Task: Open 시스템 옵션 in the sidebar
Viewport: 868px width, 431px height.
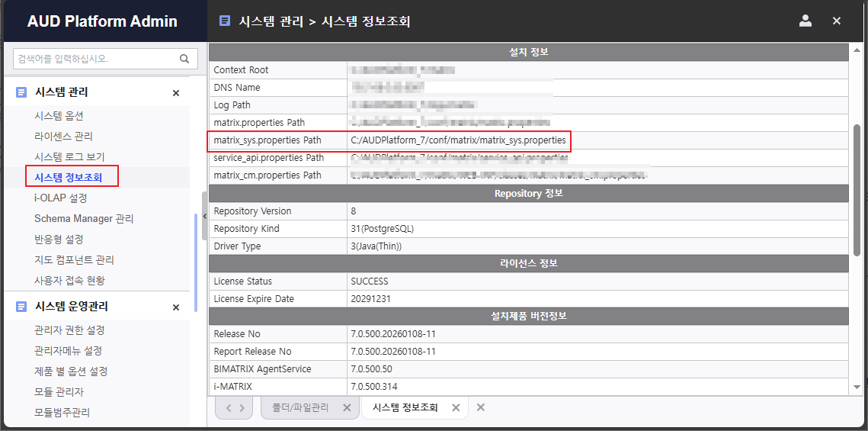Action: (x=59, y=116)
